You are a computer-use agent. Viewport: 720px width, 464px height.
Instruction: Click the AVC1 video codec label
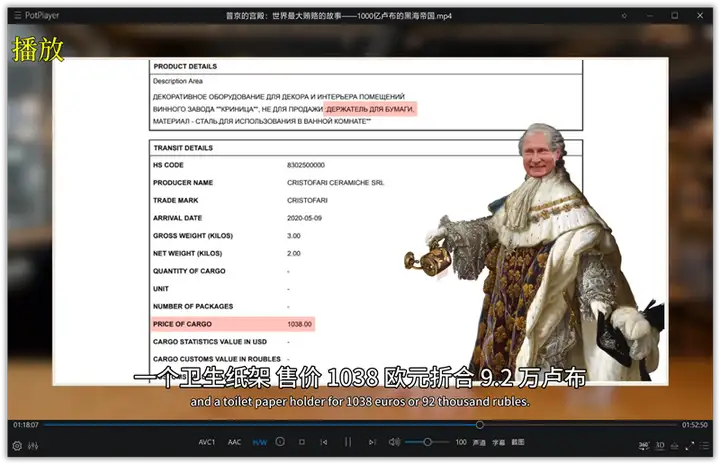[x=207, y=442]
